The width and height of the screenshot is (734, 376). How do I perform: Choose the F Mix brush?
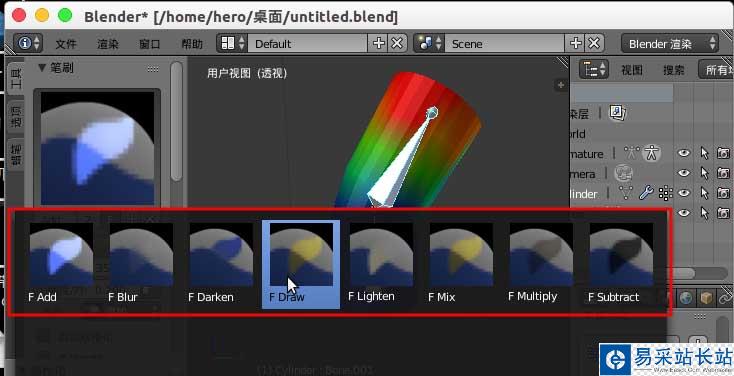(461, 264)
